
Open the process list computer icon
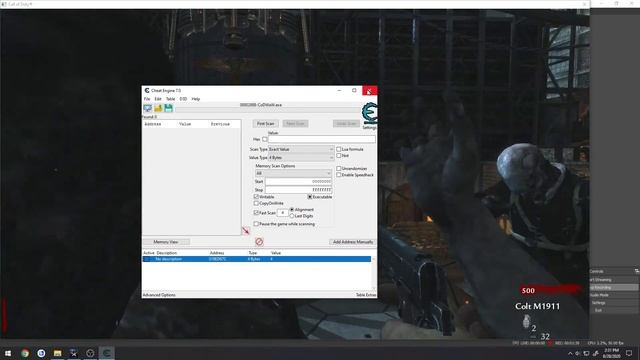coord(147,108)
